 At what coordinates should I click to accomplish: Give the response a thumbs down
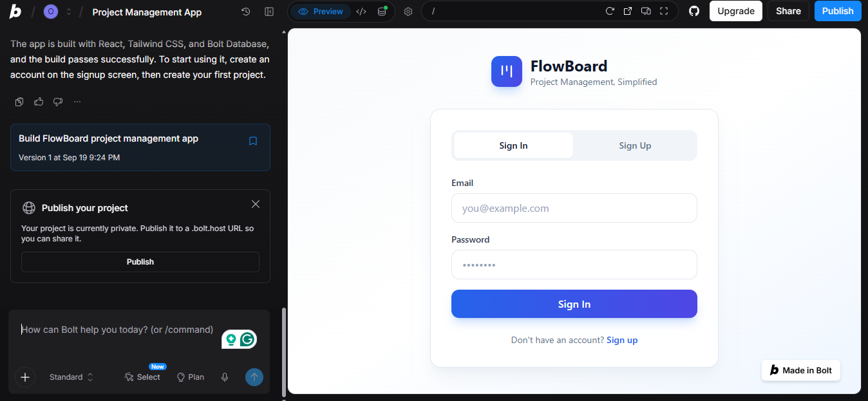(58, 102)
